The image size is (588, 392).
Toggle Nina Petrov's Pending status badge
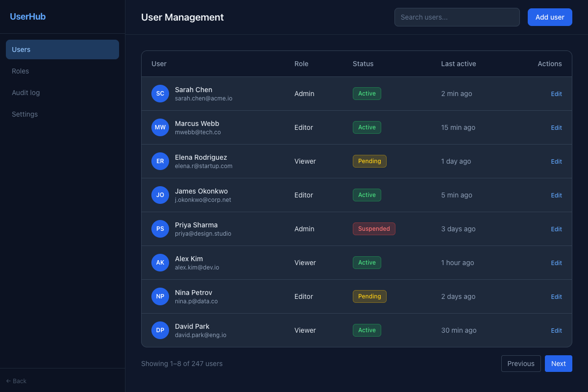pyautogui.click(x=369, y=296)
